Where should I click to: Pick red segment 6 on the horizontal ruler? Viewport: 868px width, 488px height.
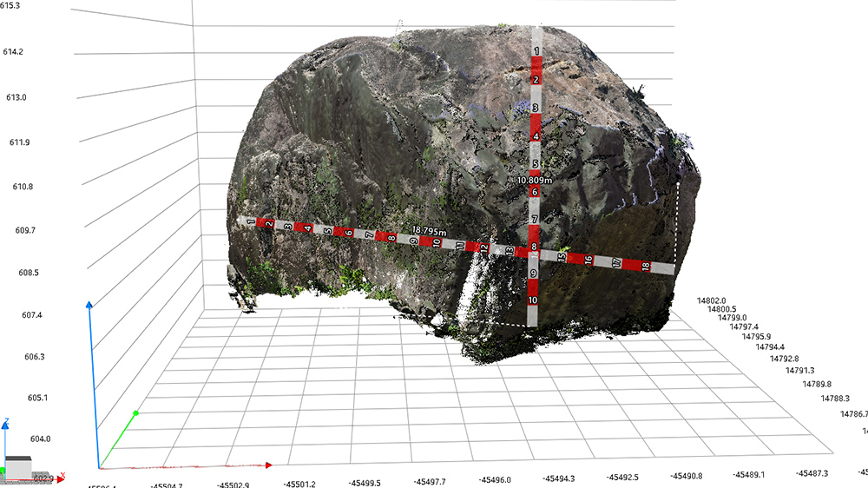pyautogui.click(x=349, y=233)
